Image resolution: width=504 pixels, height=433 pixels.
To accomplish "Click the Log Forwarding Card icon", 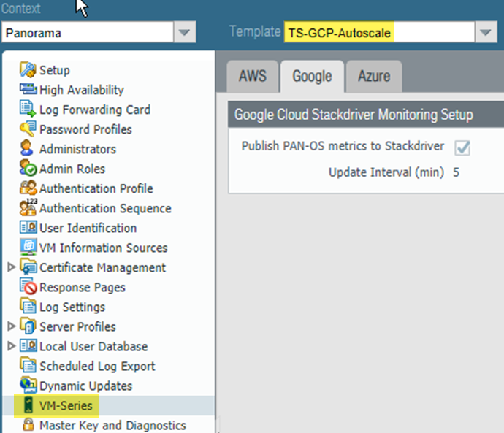I will point(28,110).
